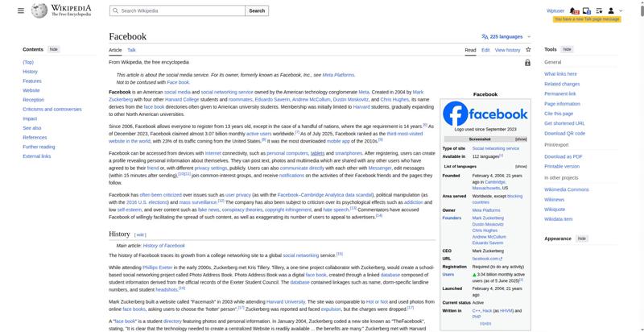Viewport: 644px width, 332px height.
Task: Open the watchlist icon
Action: tap(600, 10)
